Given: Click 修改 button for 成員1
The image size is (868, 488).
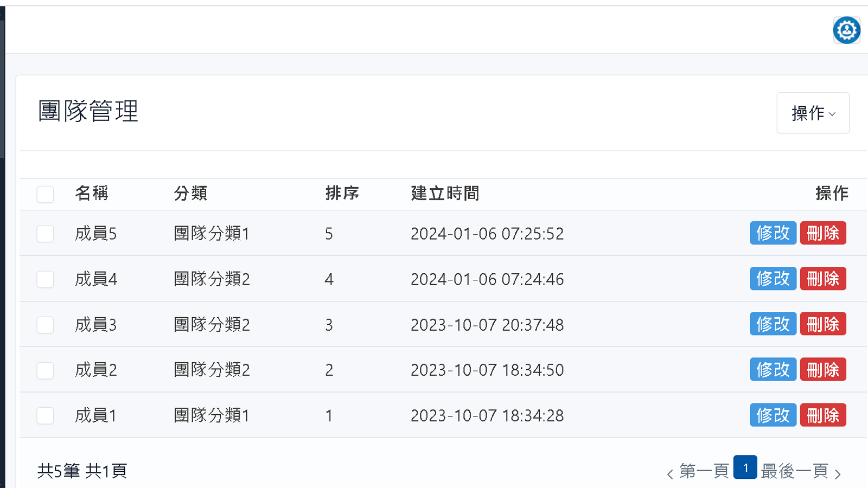Looking at the screenshot, I should point(773,415).
